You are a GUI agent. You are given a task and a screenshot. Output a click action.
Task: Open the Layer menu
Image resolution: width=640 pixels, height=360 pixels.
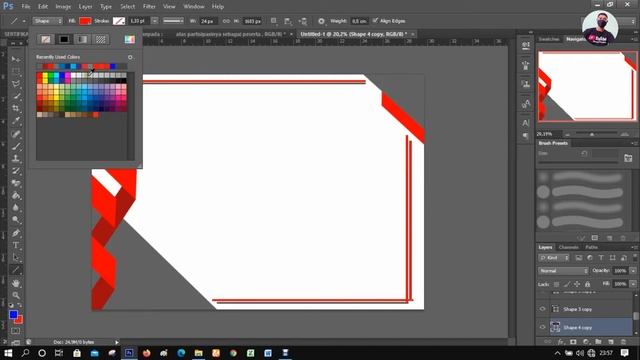(85, 7)
